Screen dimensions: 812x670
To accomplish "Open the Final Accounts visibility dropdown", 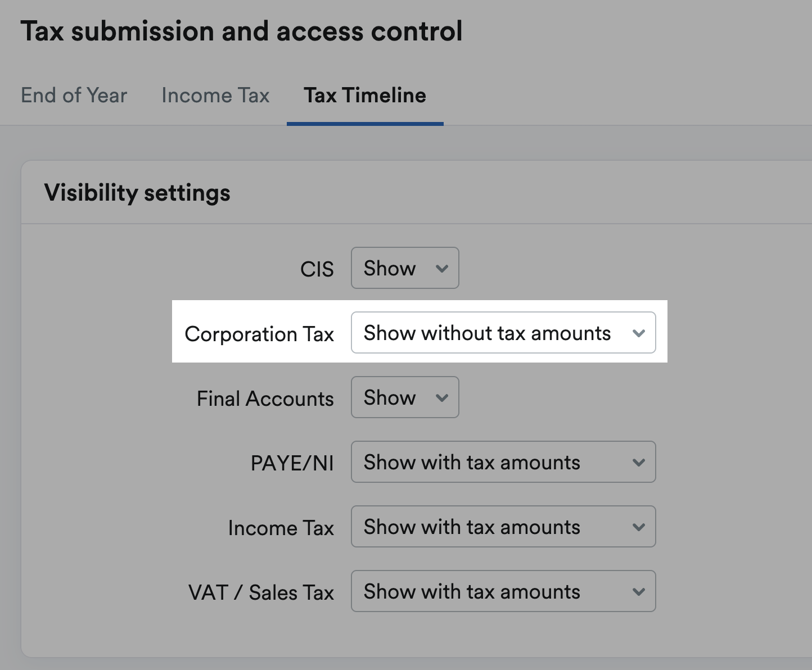I will point(405,397).
